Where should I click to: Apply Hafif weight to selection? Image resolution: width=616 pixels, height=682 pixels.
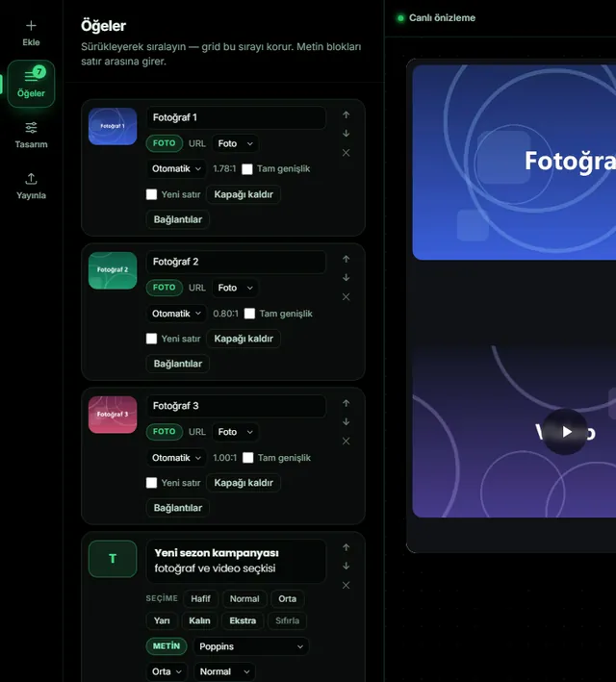click(x=201, y=599)
